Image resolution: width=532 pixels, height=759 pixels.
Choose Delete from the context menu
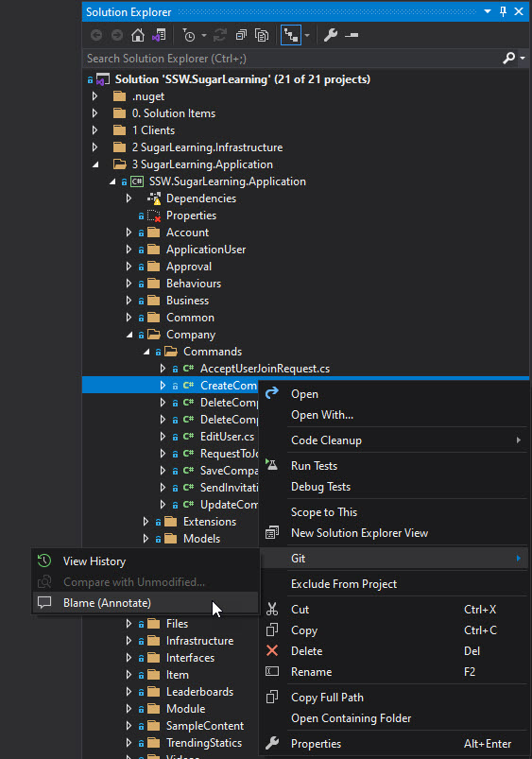tap(393, 651)
